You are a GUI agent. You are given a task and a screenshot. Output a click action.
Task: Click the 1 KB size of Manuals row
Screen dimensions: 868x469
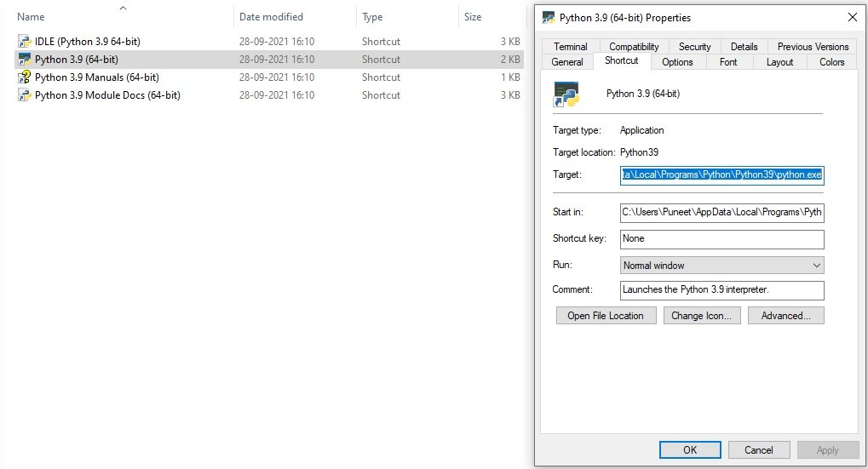pyautogui.click(x=510, y=77)
